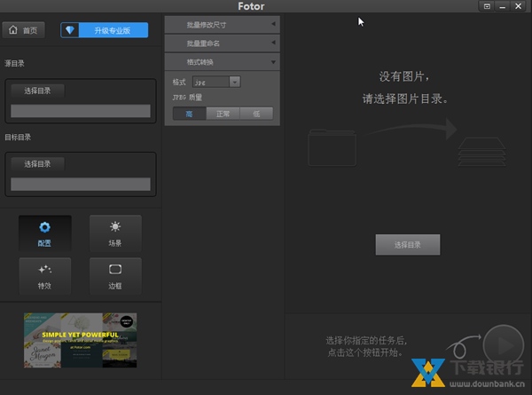Click the diamond icon on upgrade button
Viewport: 532px width, 395px height.
click(x=70, y=30)
